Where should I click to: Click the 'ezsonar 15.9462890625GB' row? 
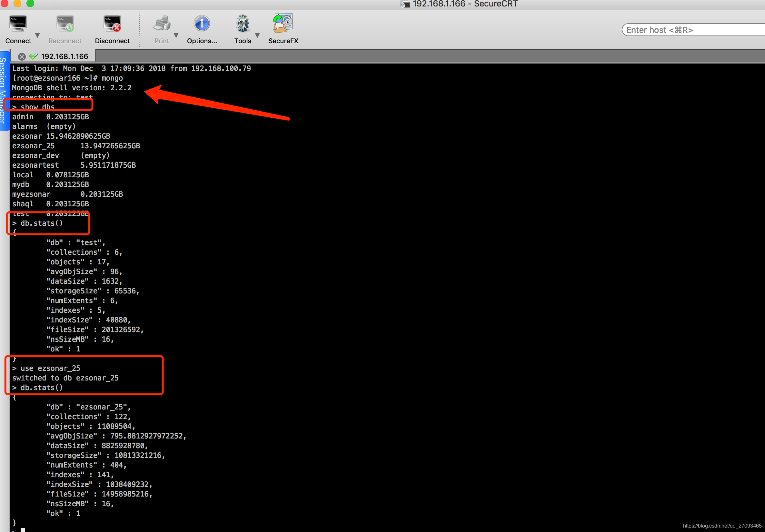point(61,136)
